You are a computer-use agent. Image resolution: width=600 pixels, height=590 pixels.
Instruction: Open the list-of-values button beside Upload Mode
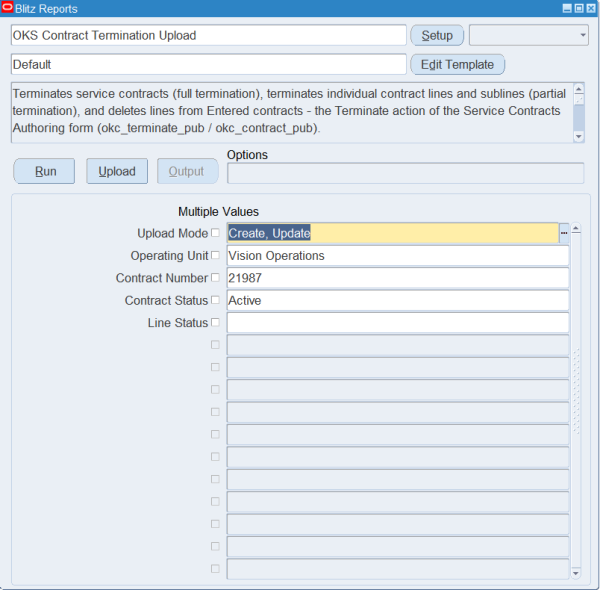(x=564, y=233)
